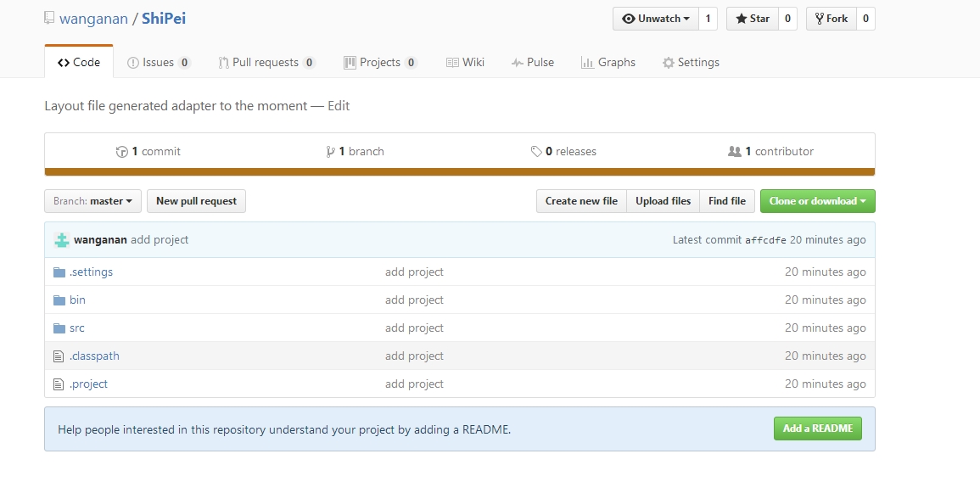
Task: Switch to the Pulse tab
Action: click(533, 63)
